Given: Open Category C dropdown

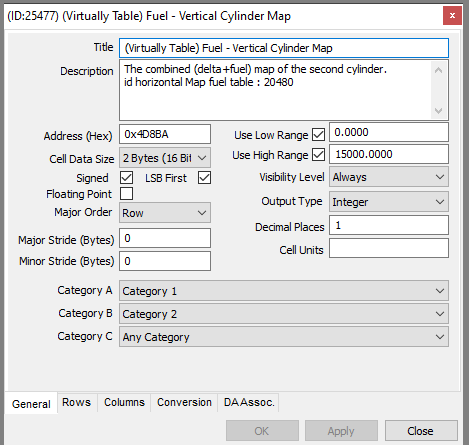Looking at the screenshot, I should [x=284, y=337].
